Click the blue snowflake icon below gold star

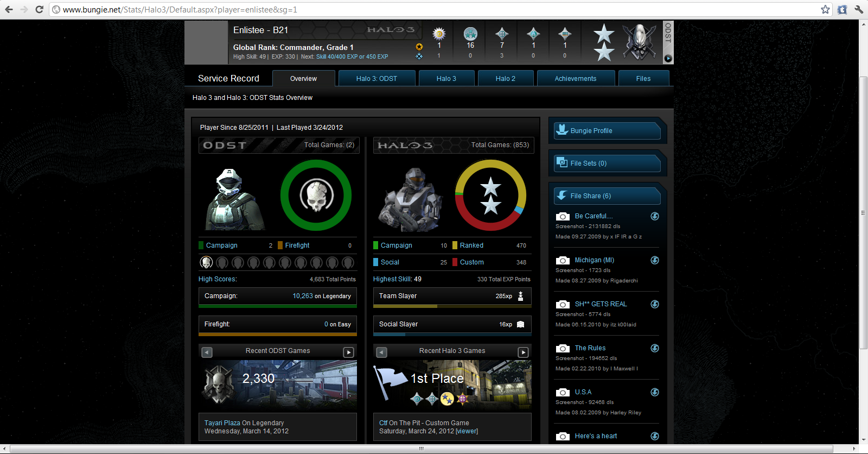click(419, 56)
